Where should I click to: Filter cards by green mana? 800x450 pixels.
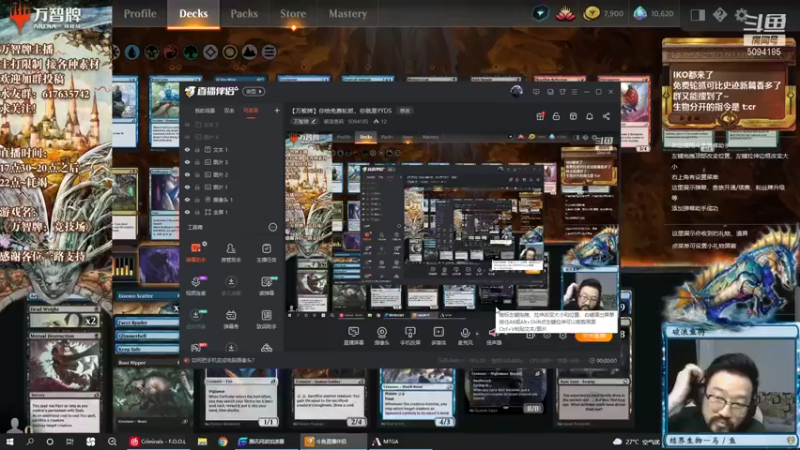(191, 52)
